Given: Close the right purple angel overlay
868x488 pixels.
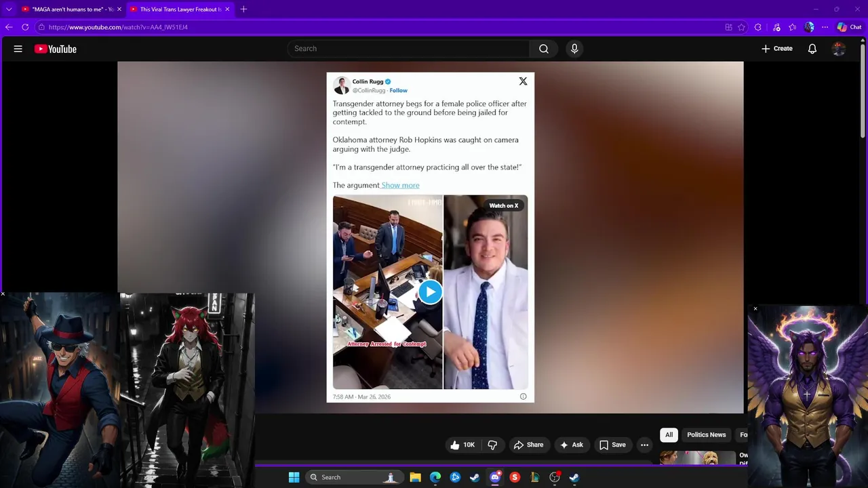Looking at the screenshot, I should pos(755,309).
